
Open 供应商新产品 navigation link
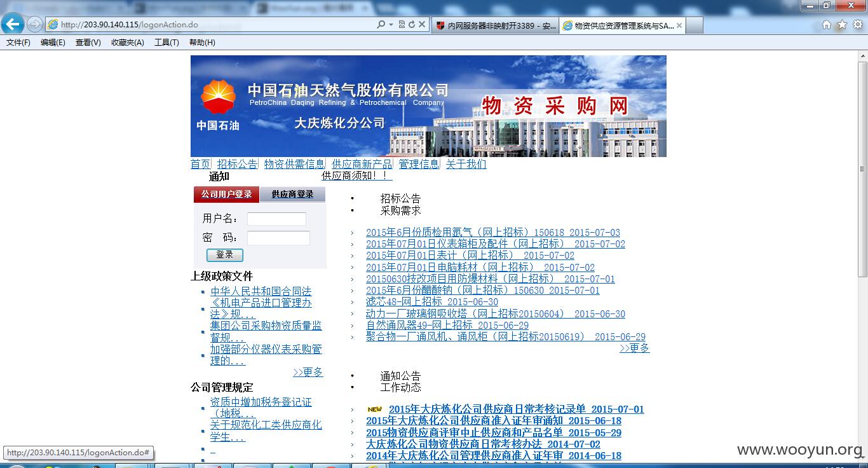pyautogui.click(x=362, y=164)
